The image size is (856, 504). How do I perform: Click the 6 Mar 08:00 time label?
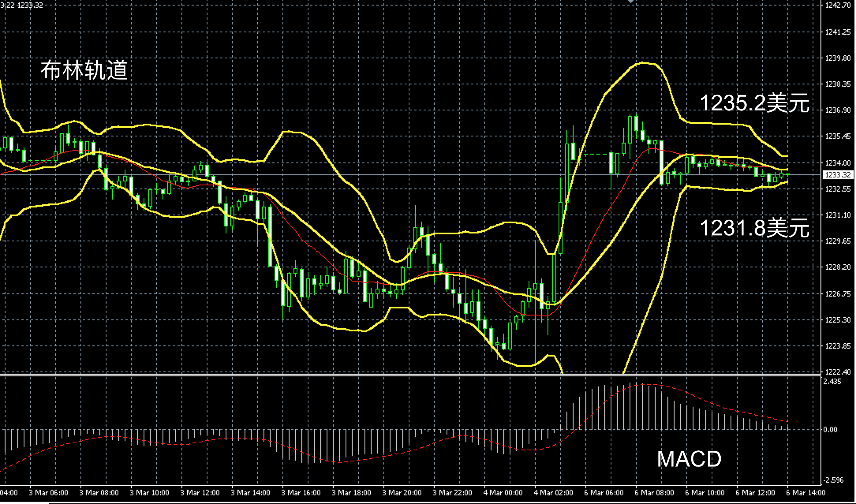click(x=654, y=493)
